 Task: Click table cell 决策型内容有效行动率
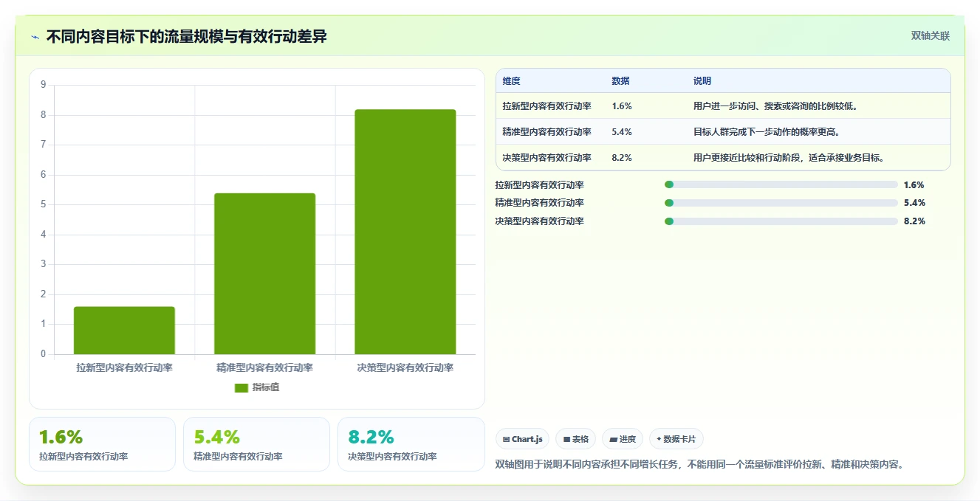(547, 157)
